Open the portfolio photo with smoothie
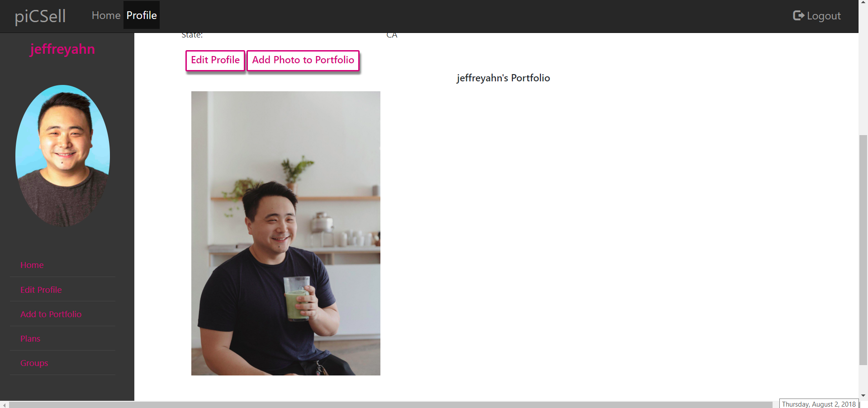The height and width of the screenshot is (408, 868). (286, 233)
